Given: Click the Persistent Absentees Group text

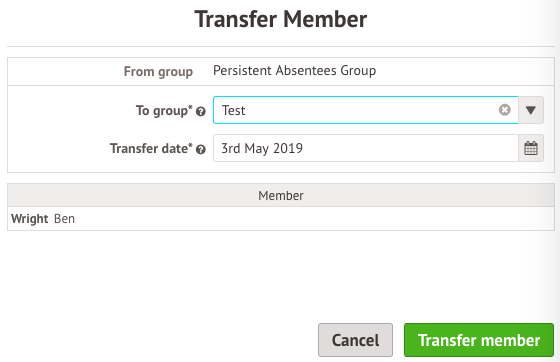Looking at the screenshot, I should [x=294, y=71].
